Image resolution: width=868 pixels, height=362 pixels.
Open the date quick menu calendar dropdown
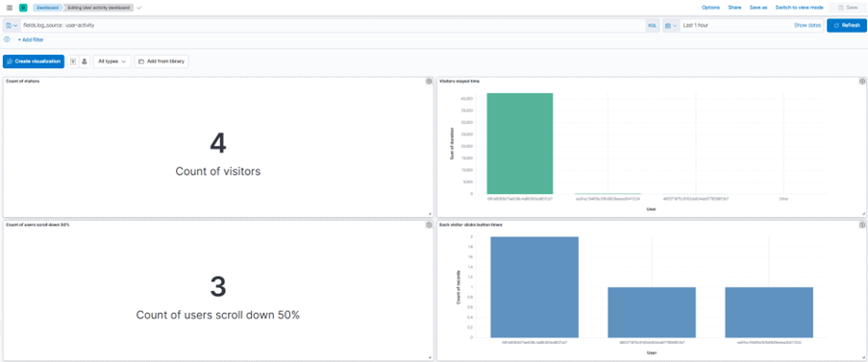pos(671,25)
